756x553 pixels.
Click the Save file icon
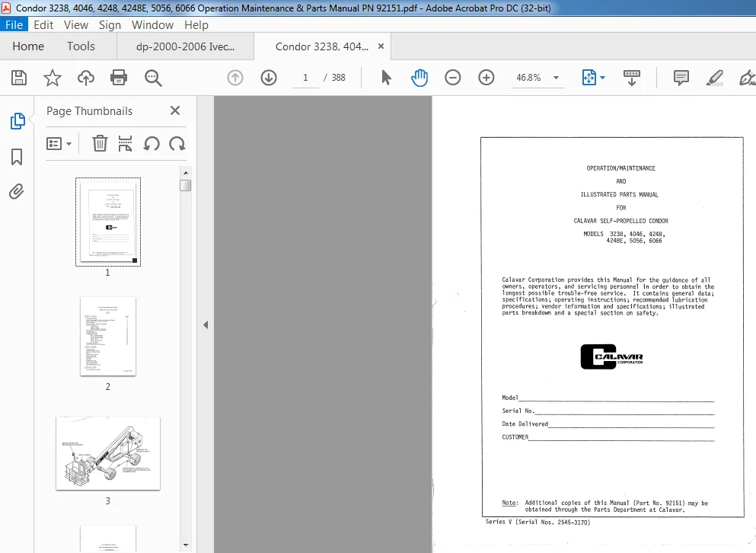coord(19,78)
